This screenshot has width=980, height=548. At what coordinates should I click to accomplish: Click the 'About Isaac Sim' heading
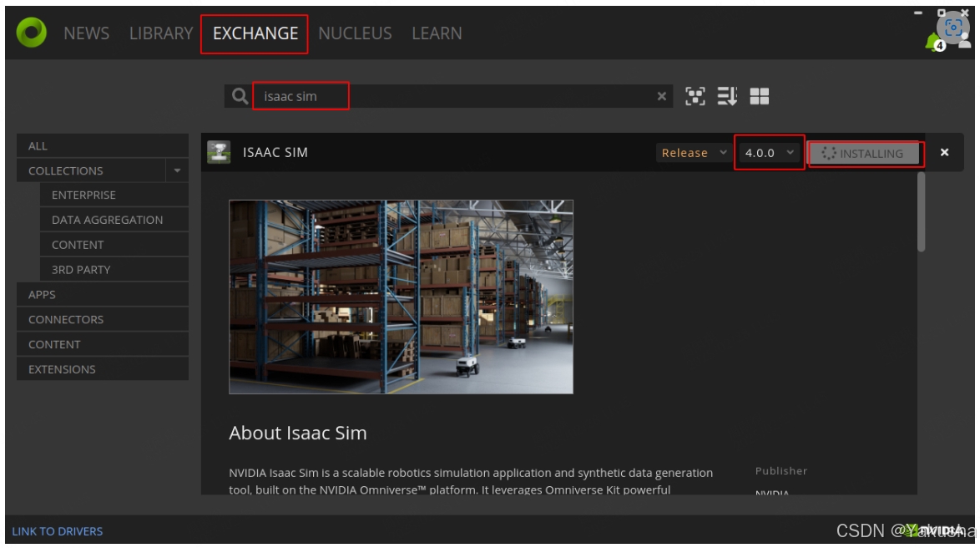297,433
